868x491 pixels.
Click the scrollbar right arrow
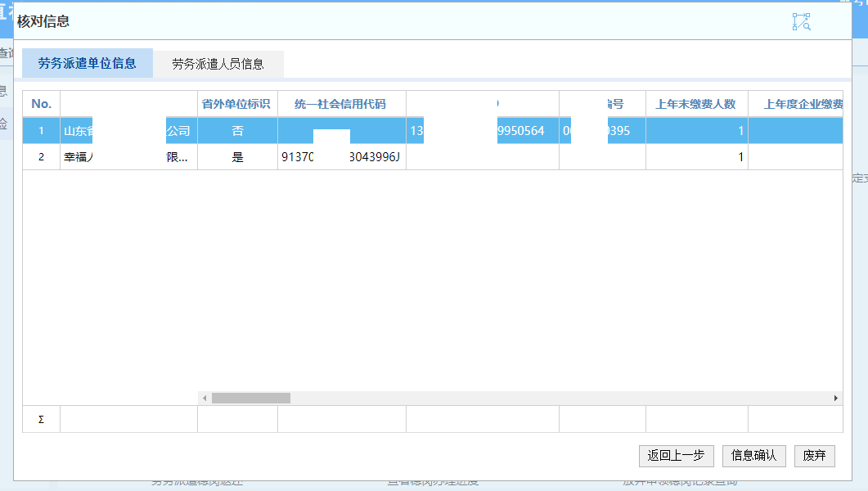(835, 398)
